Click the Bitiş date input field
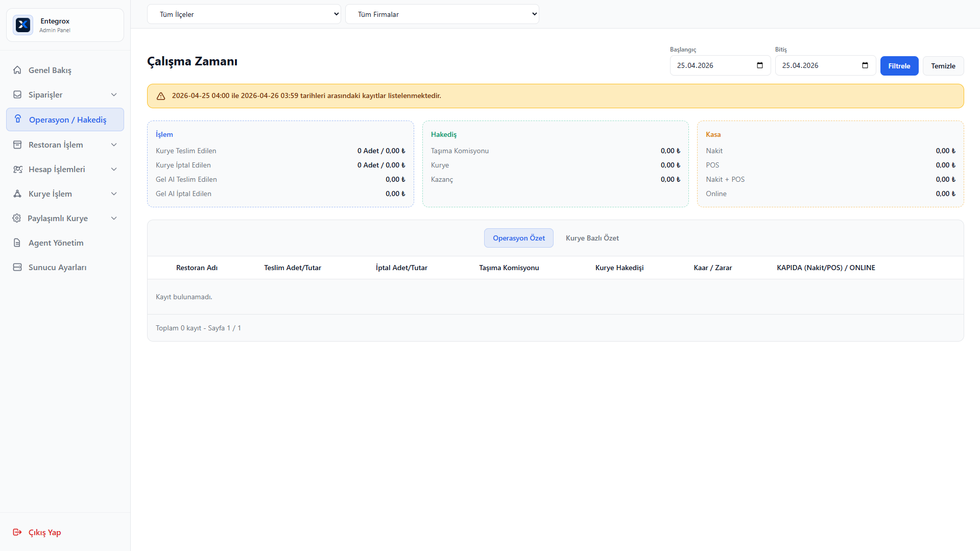980x551 pixels. coord(825,65)
